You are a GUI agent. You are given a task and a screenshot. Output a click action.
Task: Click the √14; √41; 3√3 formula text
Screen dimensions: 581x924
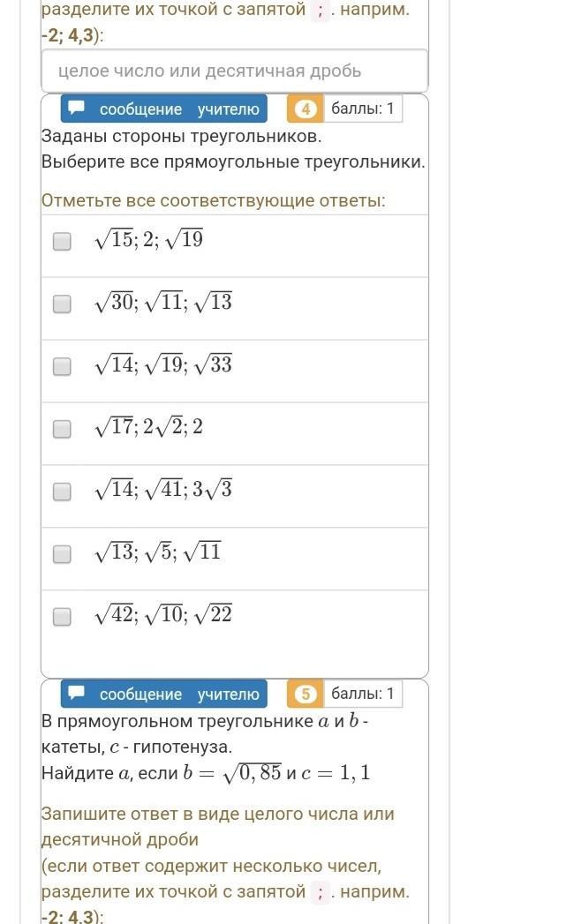click(163, 489)
